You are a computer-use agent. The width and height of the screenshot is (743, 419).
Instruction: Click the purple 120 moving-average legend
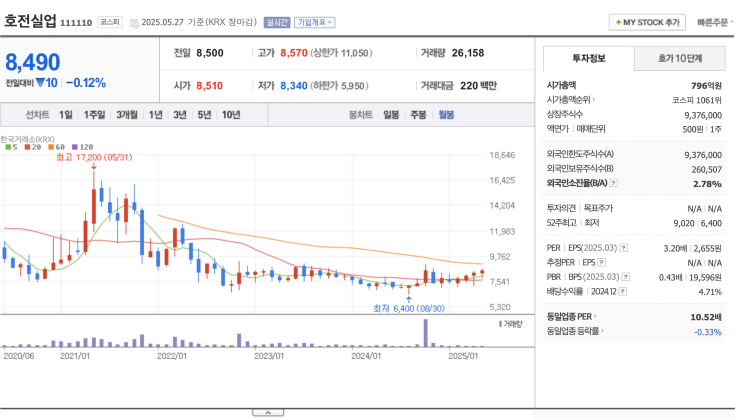pyautogui.click(x=82, y=147)
